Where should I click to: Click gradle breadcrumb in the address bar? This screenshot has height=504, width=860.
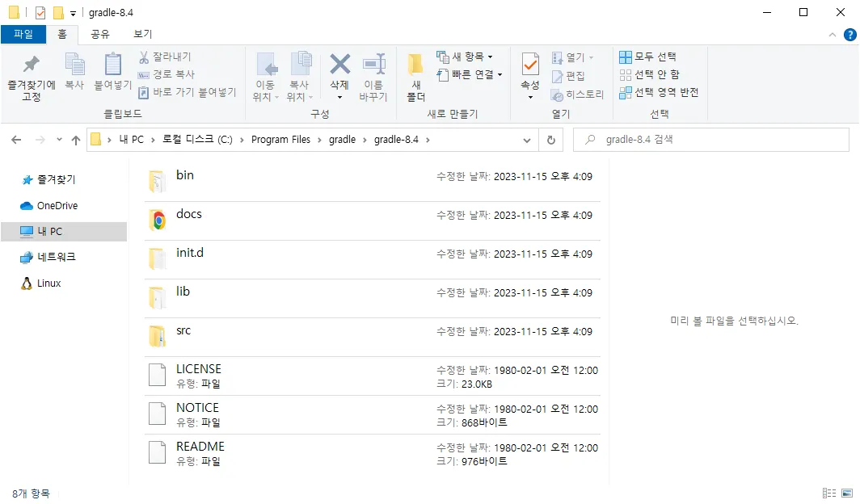[x=342, y=140]
